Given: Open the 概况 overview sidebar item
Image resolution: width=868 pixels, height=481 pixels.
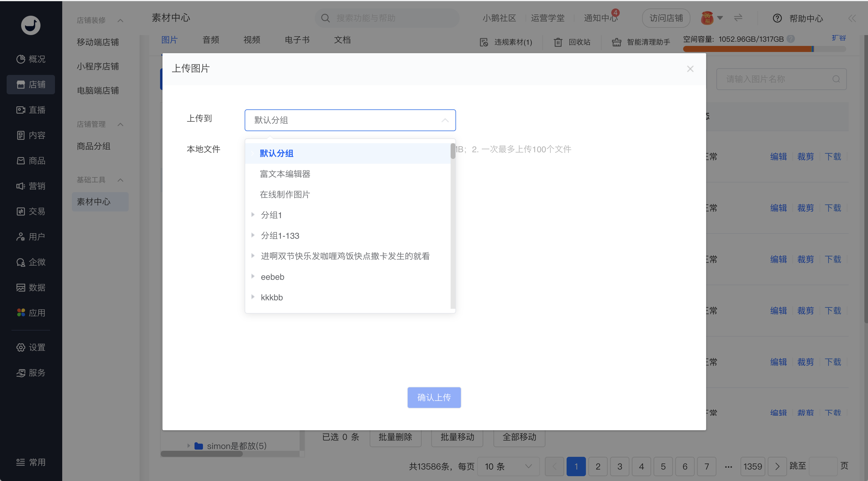Looking at the screenshot, I should coord(31,59).
